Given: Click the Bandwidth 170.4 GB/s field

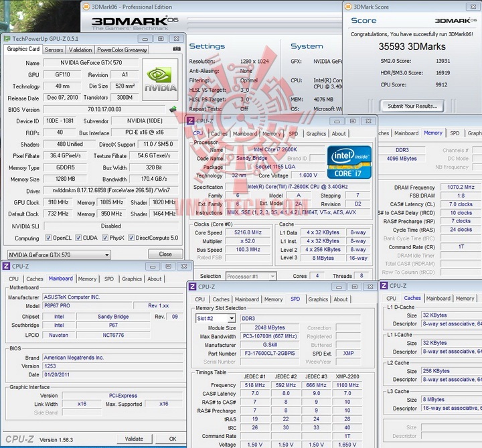Looking at the screenshot, I should [154, 179].
